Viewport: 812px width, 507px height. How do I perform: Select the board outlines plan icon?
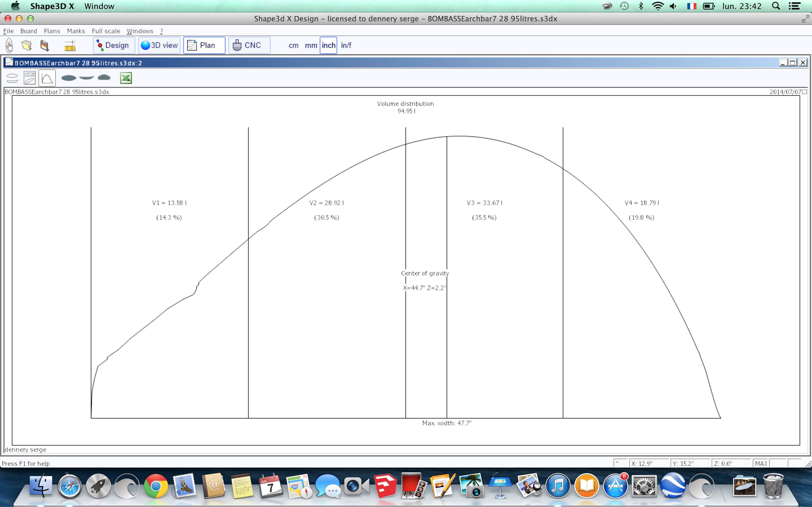pyautogui.click(x=12, y=78)
